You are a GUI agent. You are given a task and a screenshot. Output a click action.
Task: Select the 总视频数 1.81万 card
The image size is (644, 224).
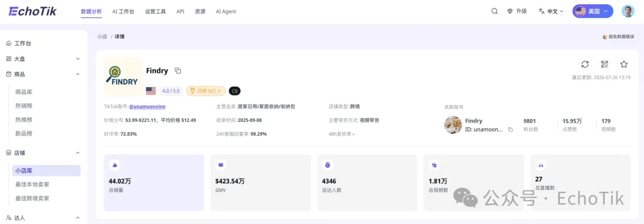[x=473, y=182]
